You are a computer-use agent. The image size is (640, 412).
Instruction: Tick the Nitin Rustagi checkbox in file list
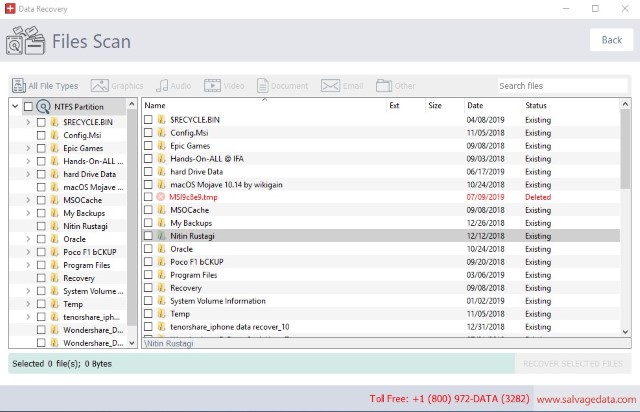point(148,236)
